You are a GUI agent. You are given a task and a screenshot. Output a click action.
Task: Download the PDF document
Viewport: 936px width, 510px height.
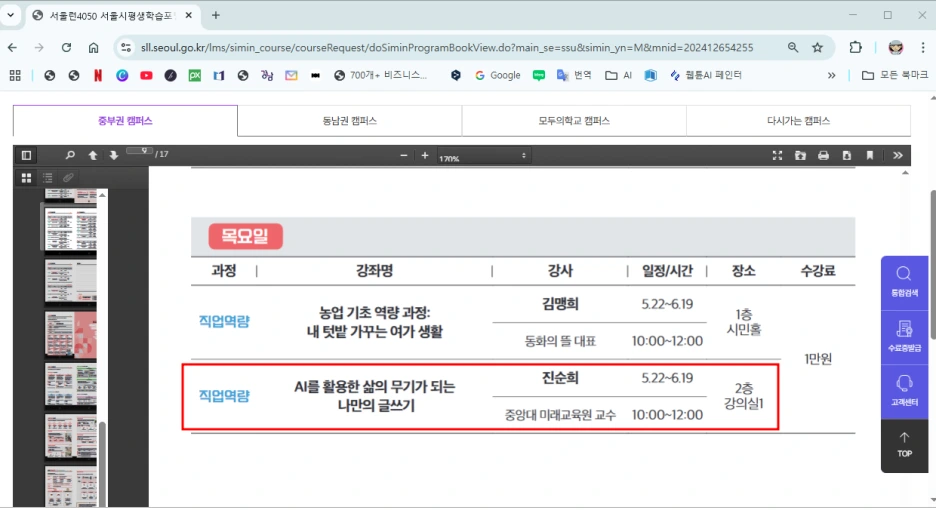[846, 155]
